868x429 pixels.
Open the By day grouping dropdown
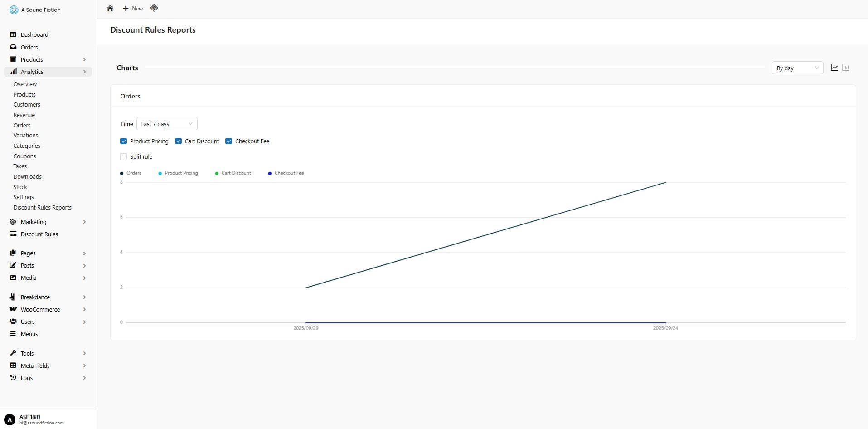[797, 68]
